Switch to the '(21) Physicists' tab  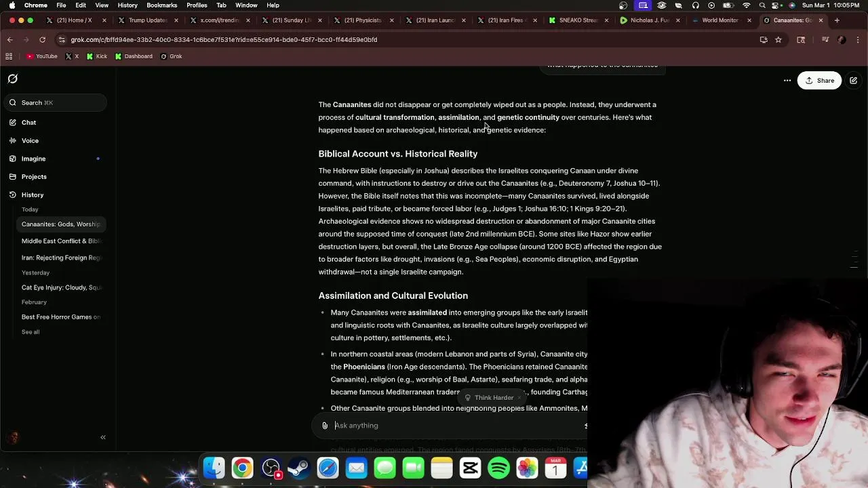click(x=363, y=20)
